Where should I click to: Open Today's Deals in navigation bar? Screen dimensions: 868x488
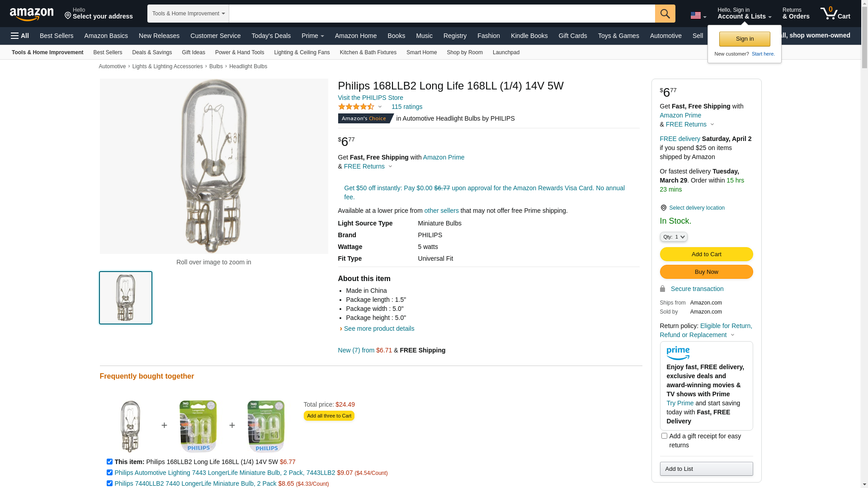pyautogui.click(x=271, y=36)
